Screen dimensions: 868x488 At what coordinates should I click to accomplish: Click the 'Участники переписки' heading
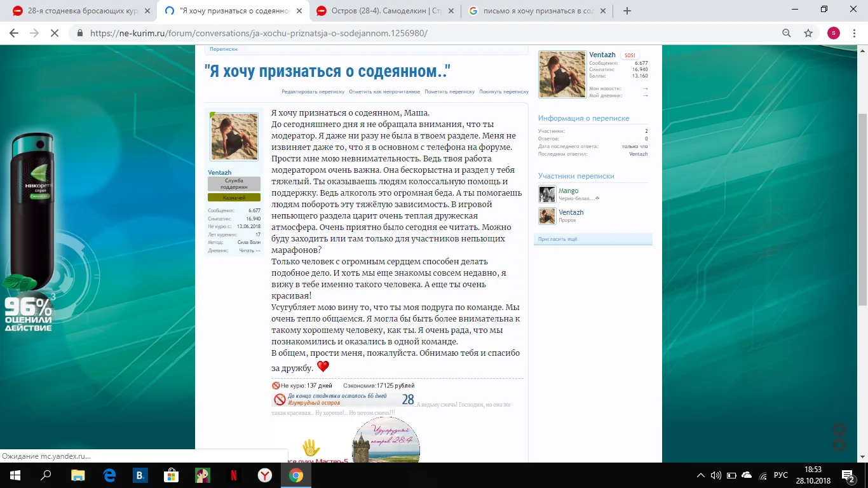tap(576, 176)
